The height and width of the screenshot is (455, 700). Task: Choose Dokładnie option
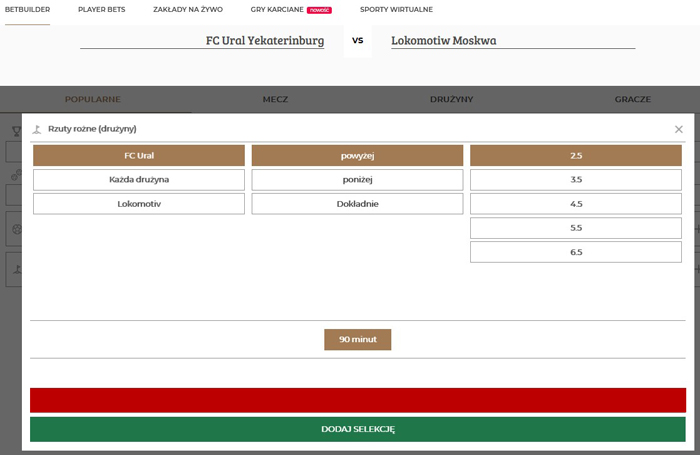357,204
